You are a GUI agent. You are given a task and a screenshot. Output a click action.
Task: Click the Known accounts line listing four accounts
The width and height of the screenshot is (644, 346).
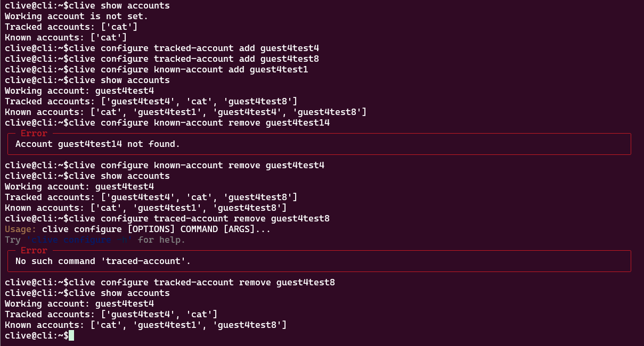click(185, 112)
